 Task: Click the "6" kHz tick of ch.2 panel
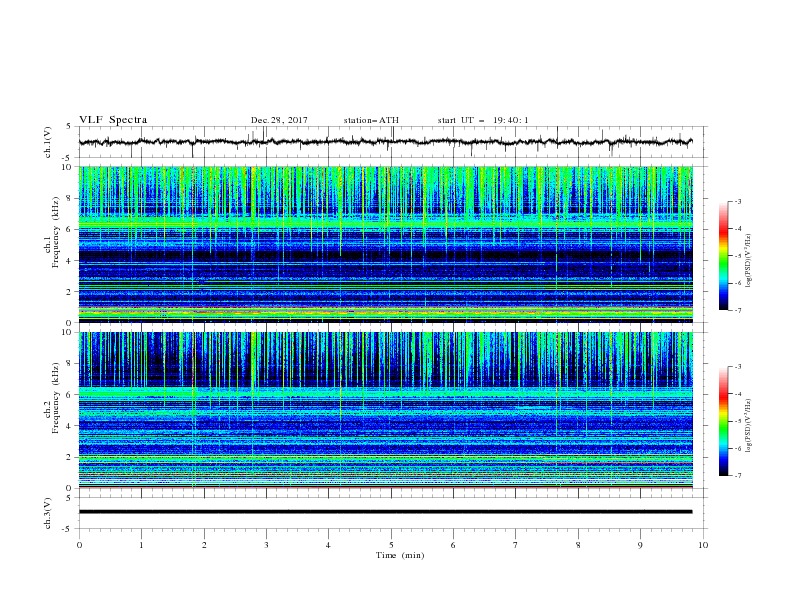pos(70,394)
